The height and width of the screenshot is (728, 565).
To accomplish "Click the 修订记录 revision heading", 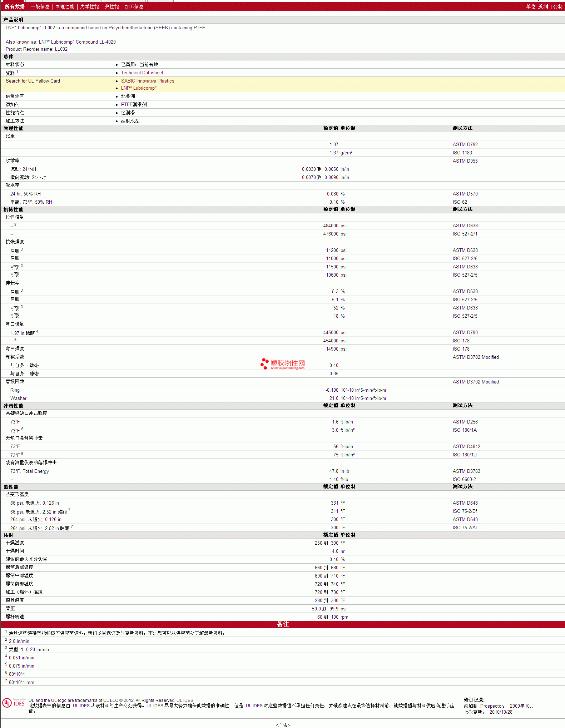I will coord(474,700).
